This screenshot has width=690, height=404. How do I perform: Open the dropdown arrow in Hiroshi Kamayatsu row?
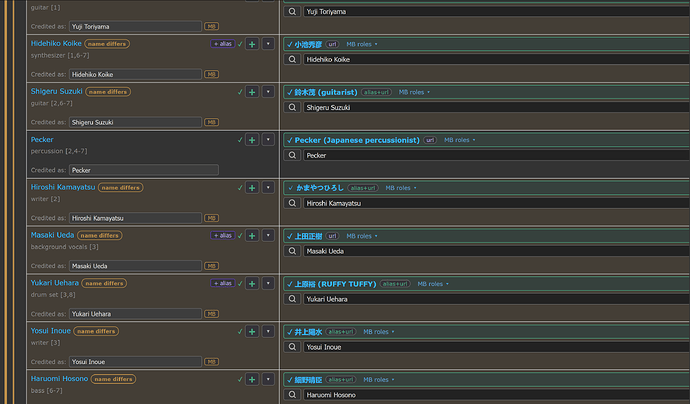point(268,187)
